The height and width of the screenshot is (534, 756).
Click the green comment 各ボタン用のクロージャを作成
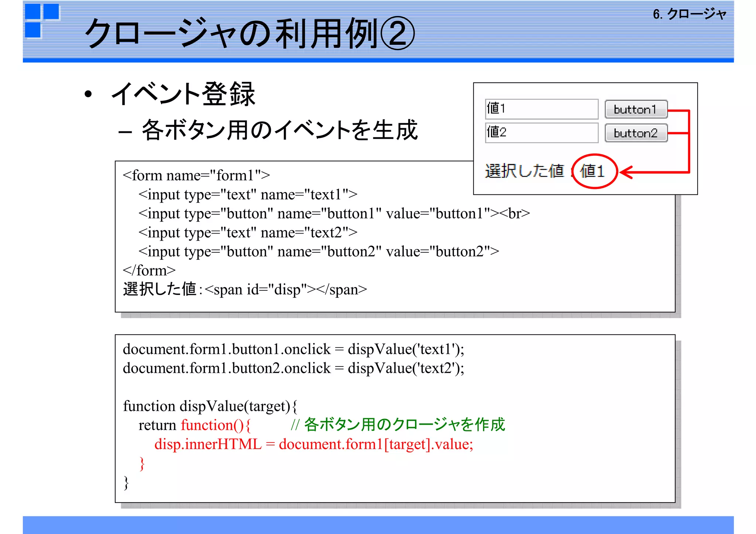pos(398,425)
